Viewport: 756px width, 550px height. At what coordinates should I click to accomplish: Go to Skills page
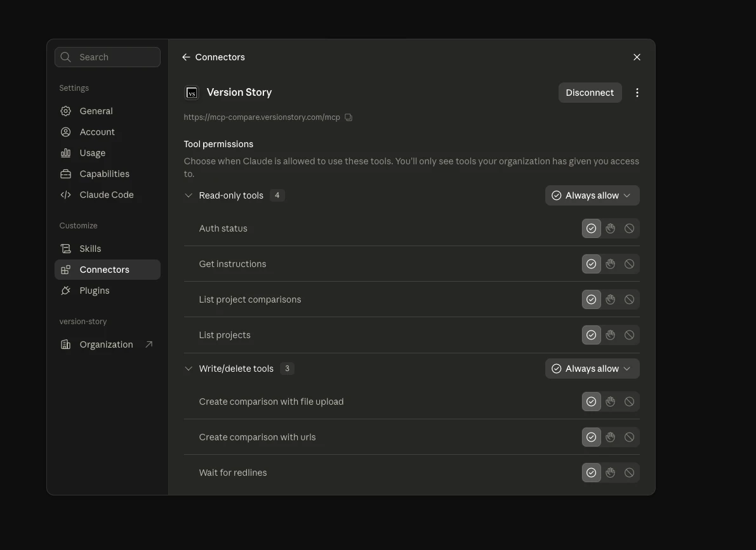point(107,249)
